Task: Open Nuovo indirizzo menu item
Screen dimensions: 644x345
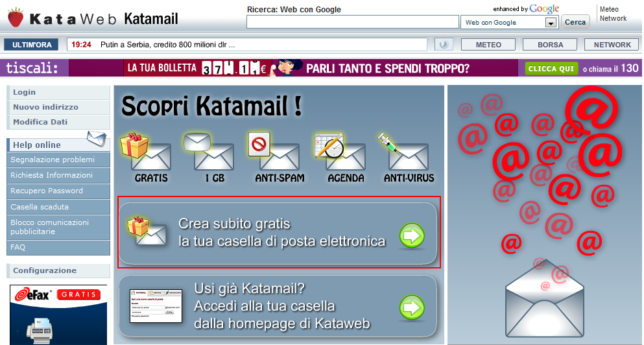Action: 58,107
